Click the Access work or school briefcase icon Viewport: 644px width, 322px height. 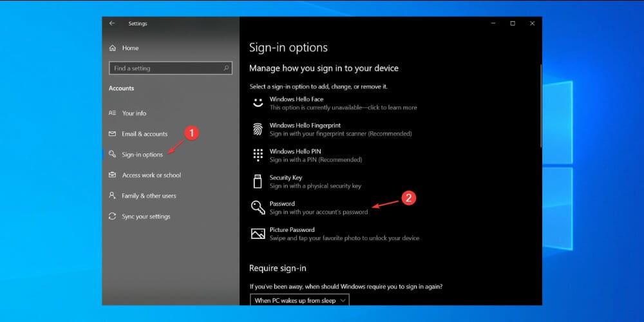pos(112,175)
